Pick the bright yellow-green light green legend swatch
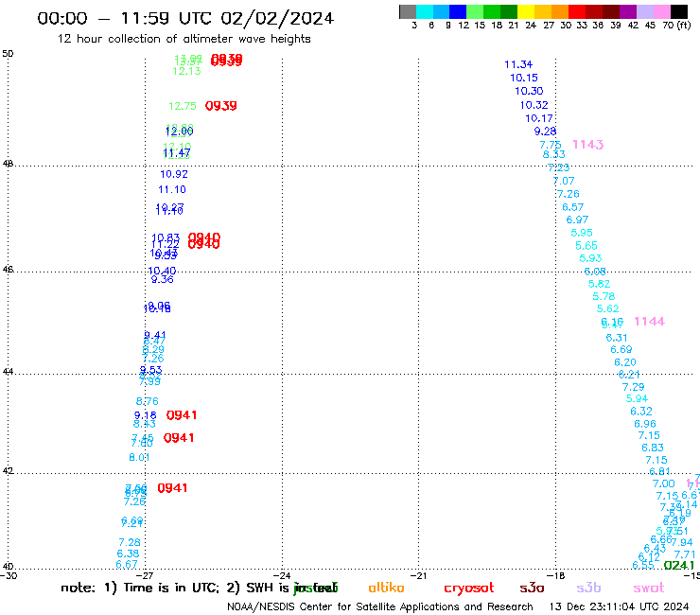Screen dimensions: 700x615 pyautogui.click(x=476, y=11)
